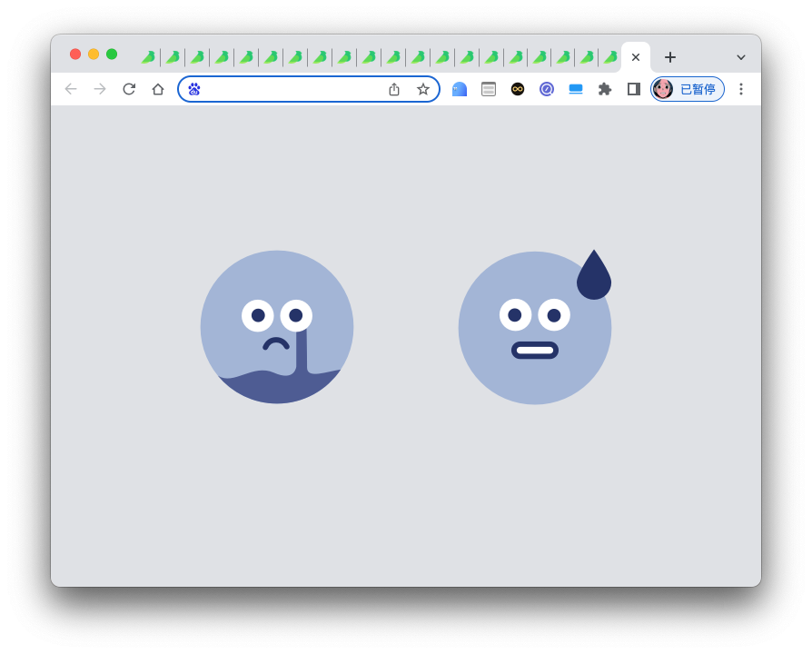Viewport: 812px width, 654px height.
Task: Bookmark this page with the star
Action: tap(423, 89)
